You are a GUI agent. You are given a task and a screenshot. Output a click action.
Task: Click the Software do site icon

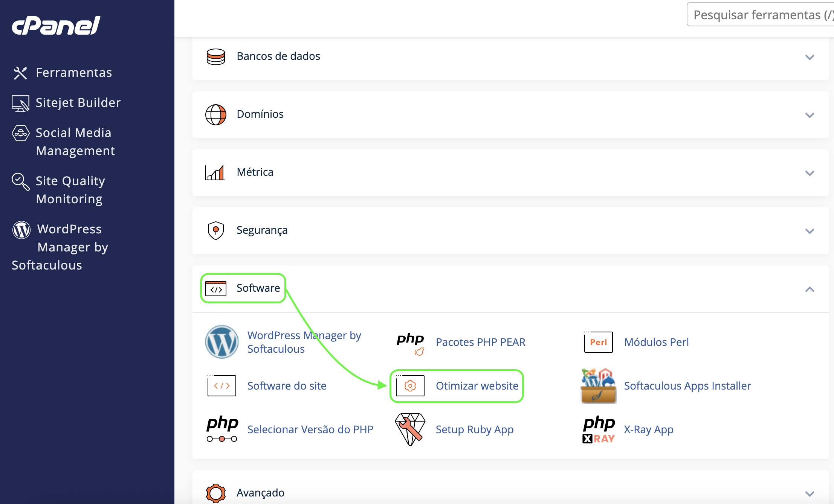pyautogui.click(x=221, y=385)
